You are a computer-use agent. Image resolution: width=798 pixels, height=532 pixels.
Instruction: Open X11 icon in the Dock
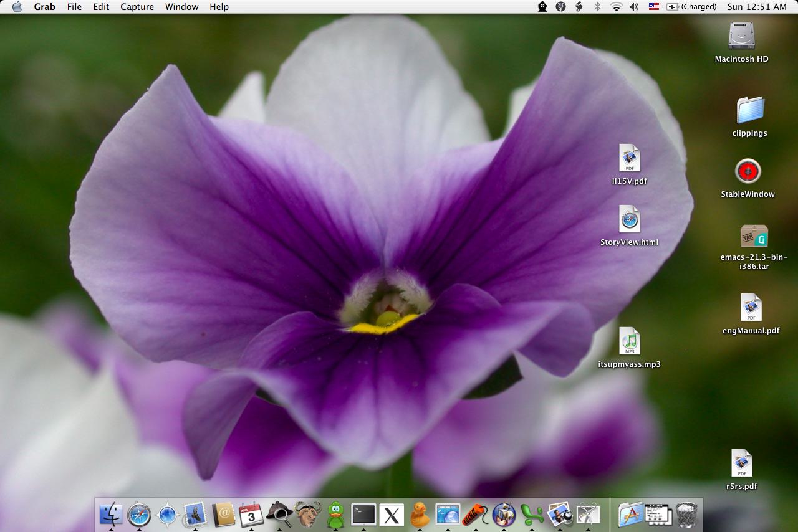pyautogui.click(x=392, y=515)
